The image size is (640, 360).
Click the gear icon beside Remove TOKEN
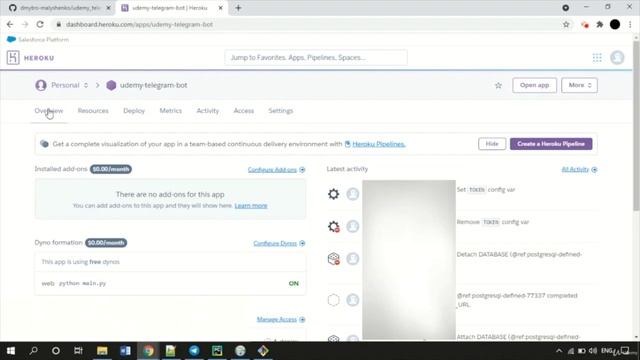pos(333,226)
